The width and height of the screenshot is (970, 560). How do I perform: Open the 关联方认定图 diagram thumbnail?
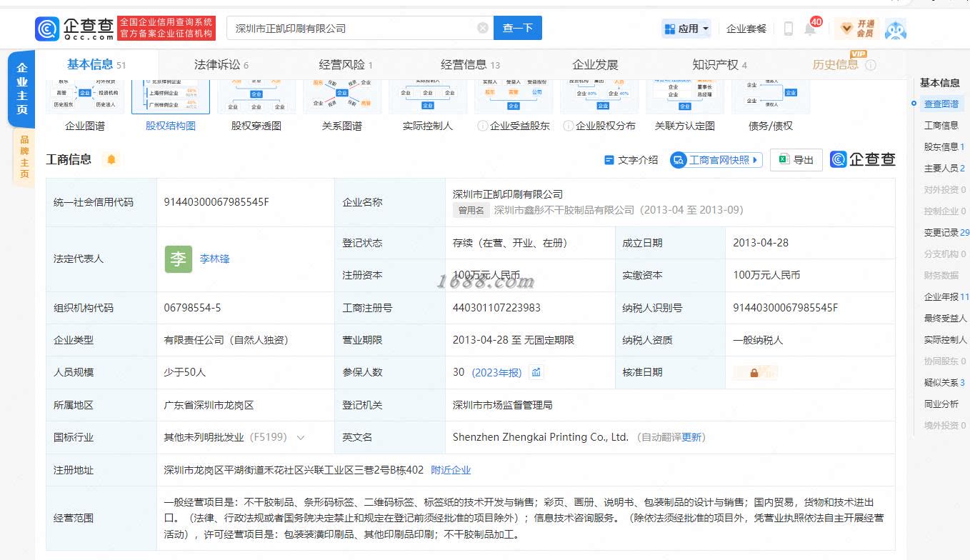point(685,96)
